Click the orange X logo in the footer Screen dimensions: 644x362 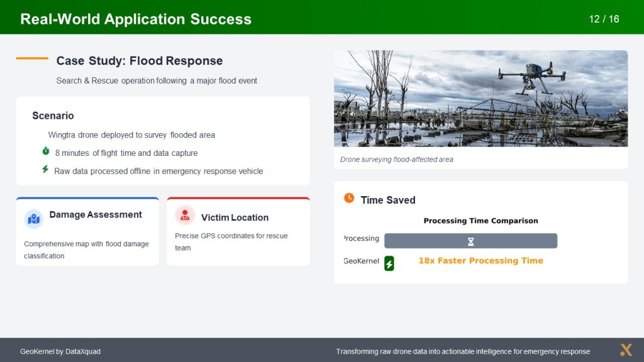625,350
